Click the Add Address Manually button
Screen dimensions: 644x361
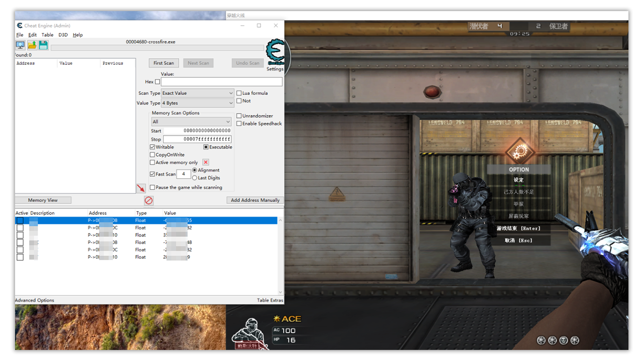click(255, 200)
